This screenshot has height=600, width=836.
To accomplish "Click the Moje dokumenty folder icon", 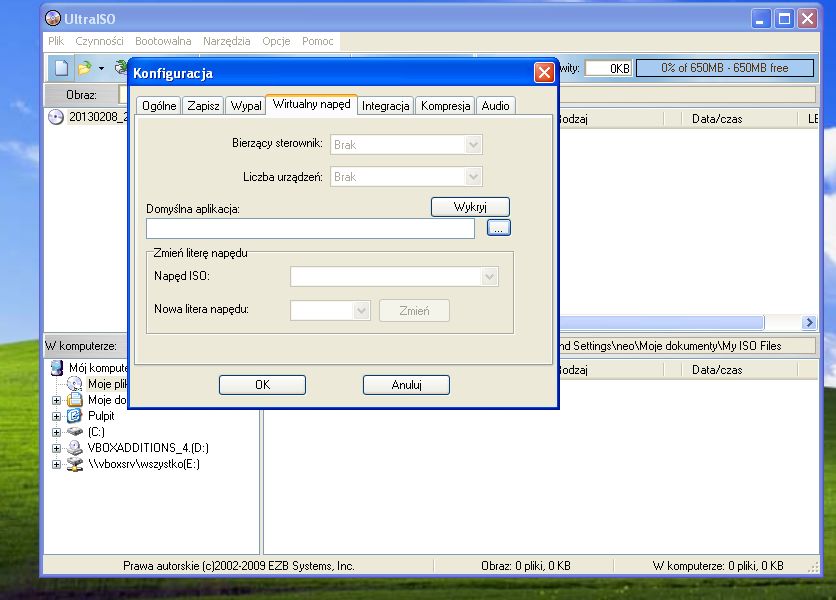I will [x=75, y=399].
